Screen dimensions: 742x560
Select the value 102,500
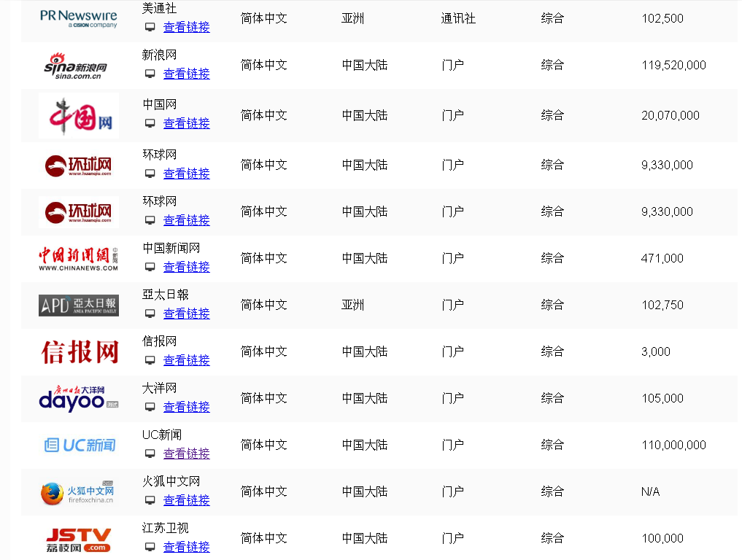[x=662, y=18]
